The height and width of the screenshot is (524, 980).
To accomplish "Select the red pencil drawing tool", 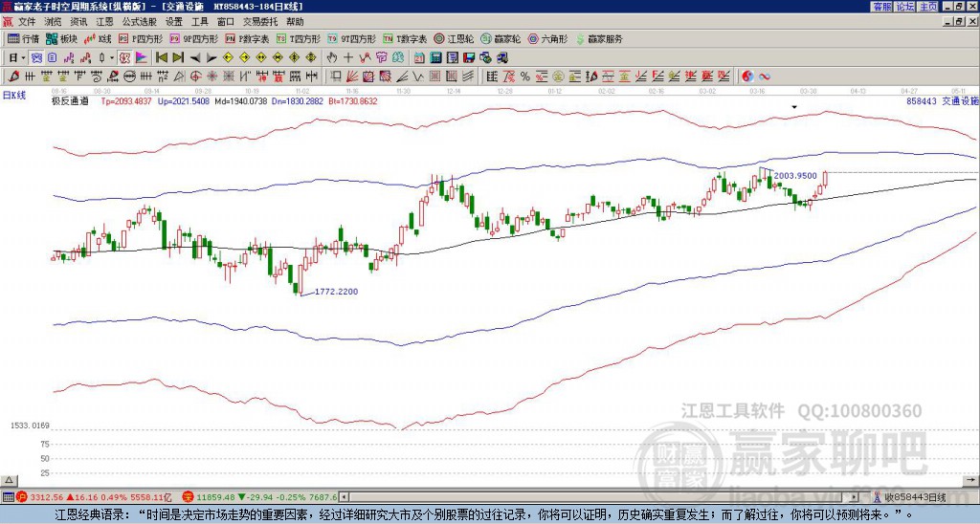I will (13, 76).
